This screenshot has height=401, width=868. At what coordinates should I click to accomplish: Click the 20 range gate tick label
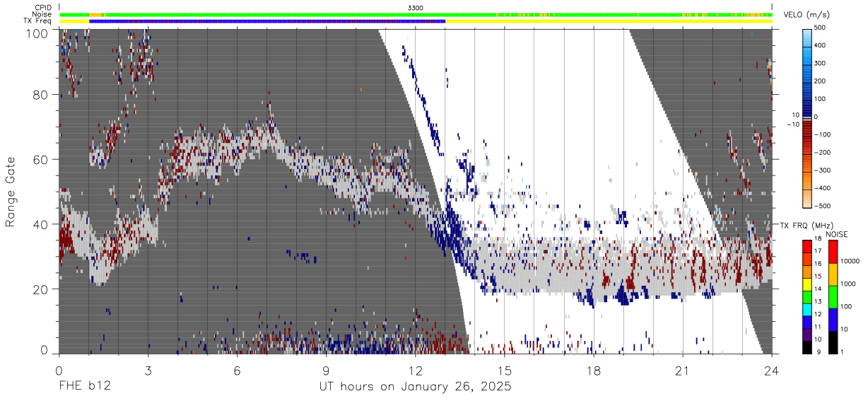[x=42, y=289]
